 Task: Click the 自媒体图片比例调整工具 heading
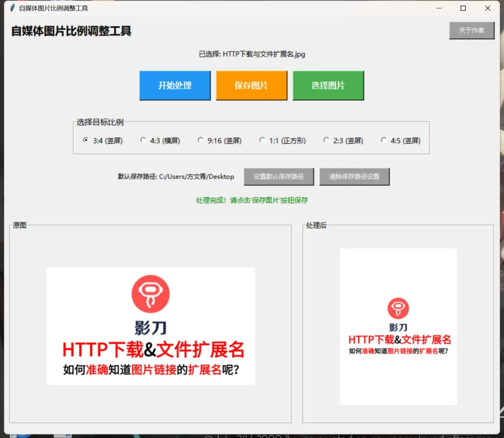coord(71,31)
